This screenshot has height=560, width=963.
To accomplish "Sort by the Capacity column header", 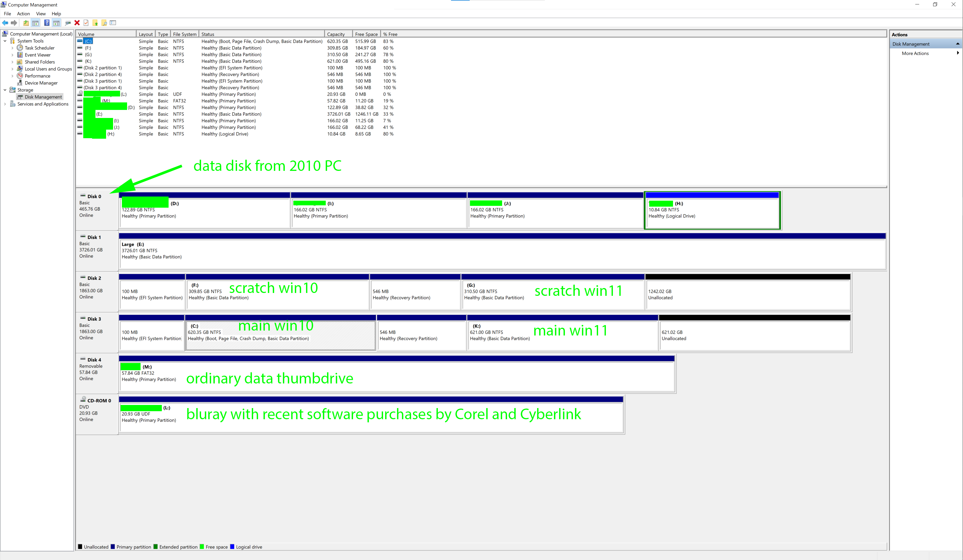I will 338,34.
